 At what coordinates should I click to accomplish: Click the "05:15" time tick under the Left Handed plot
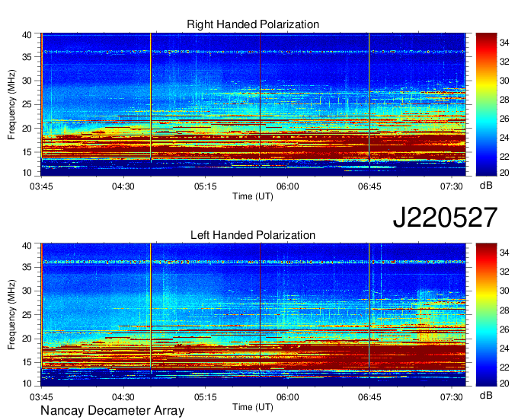205,397
